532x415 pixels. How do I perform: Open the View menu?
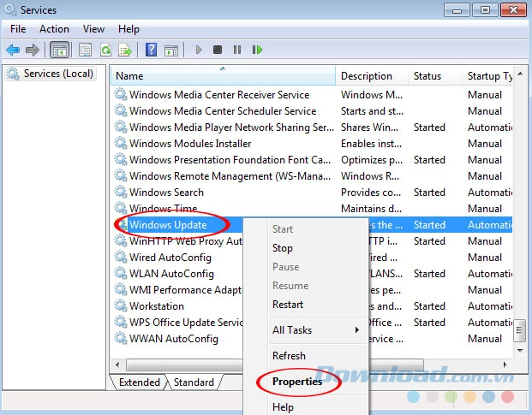tap(93, 29)
